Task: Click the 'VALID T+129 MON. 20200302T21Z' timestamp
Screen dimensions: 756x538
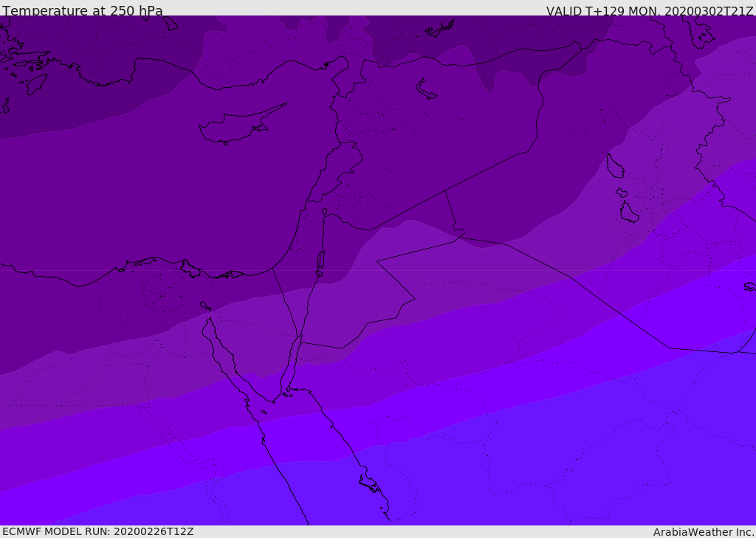Action: coord(650,11)
